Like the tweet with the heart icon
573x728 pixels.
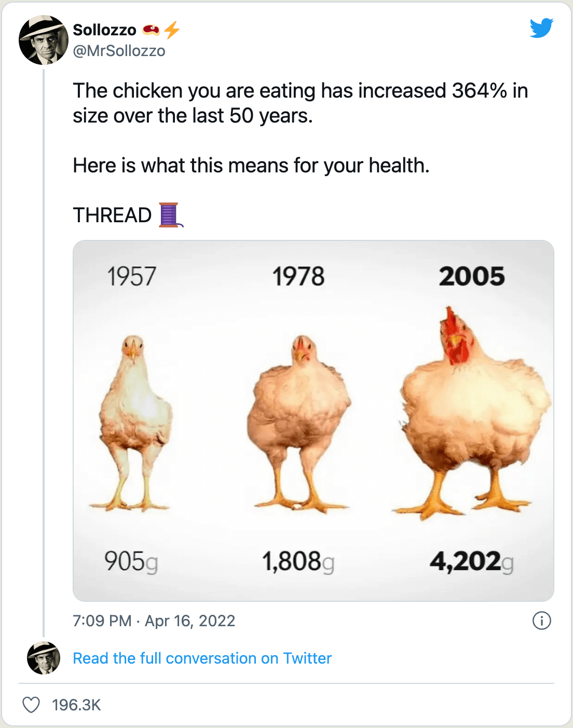point(31,705)
